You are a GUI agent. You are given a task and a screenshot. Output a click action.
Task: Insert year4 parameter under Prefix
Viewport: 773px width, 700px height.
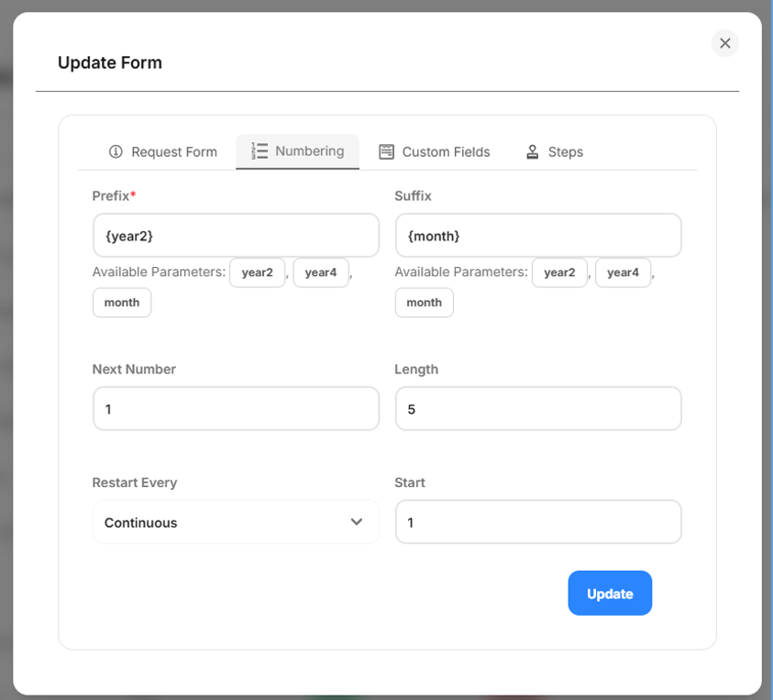pyautogui.click(x=321, y=272)
